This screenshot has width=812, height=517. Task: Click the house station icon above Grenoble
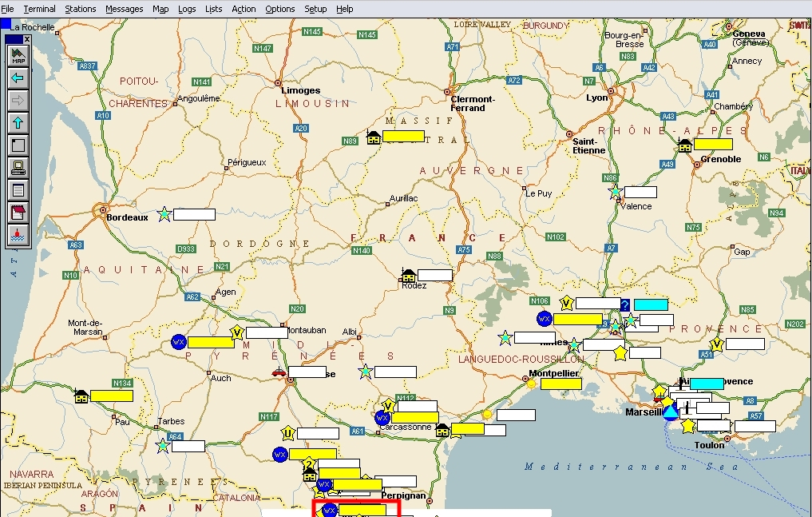point(684,145)
